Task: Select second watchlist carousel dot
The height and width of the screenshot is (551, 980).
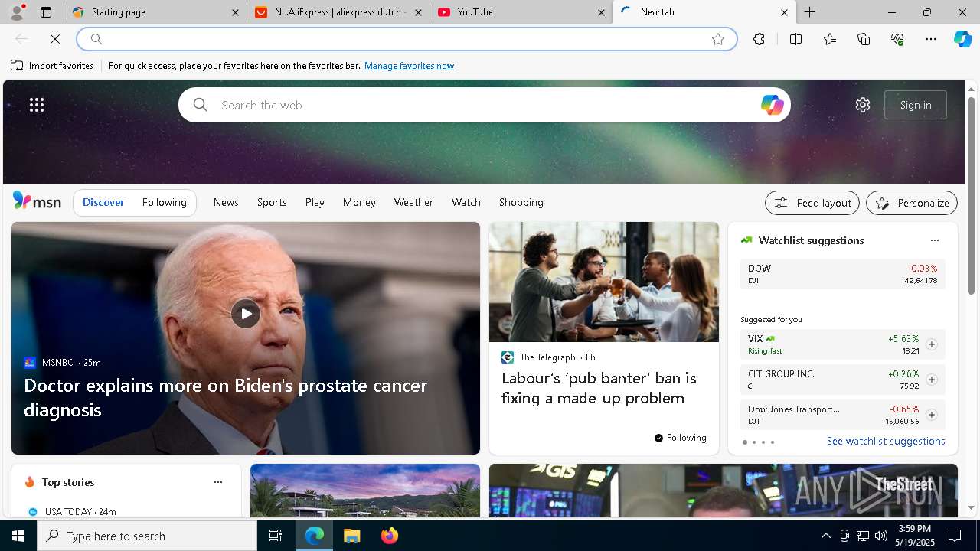Action: (x=753, y=442)
